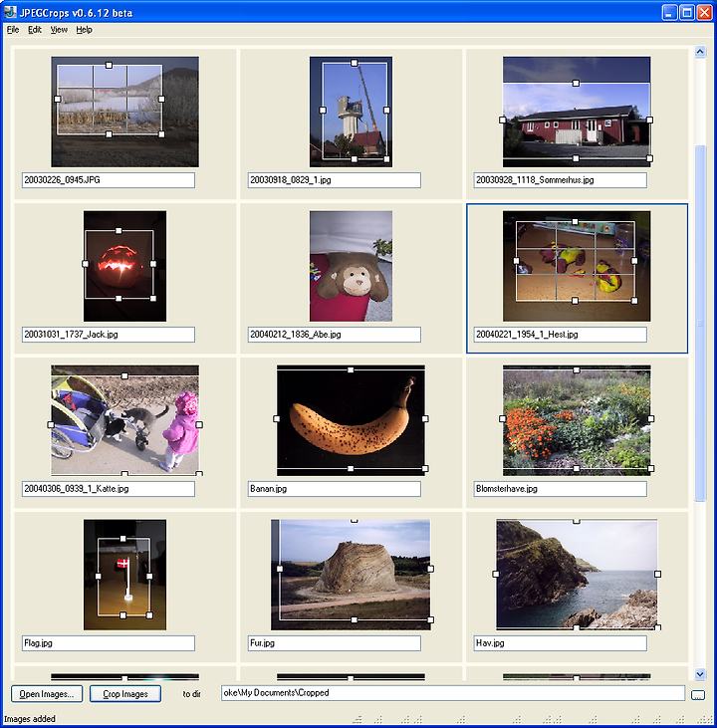717x728 pixels.
Task: Click top crop handle on Sommerhus image
Action: (576, 83)
